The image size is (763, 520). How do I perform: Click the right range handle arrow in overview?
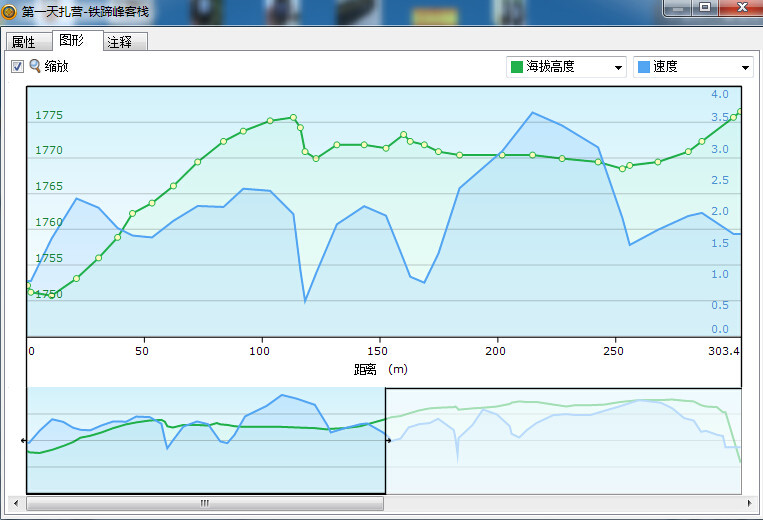[x=388, y=440]
